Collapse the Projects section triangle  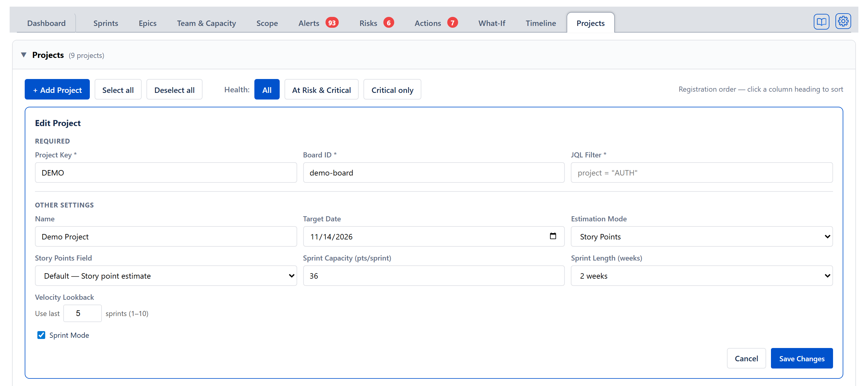pos(24,55)
